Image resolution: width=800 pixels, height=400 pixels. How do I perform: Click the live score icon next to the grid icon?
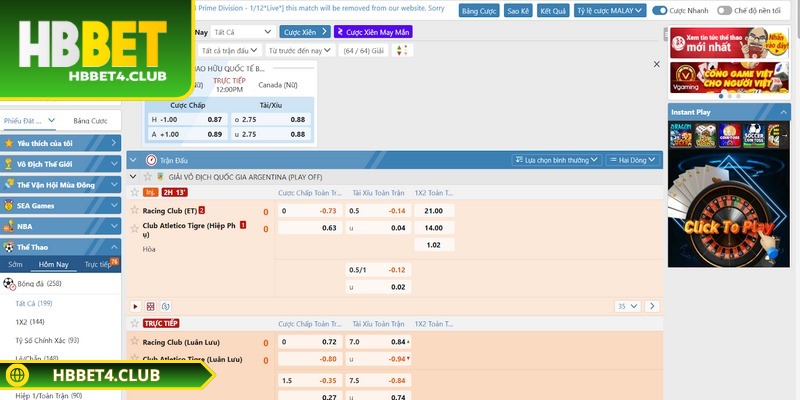165,307
